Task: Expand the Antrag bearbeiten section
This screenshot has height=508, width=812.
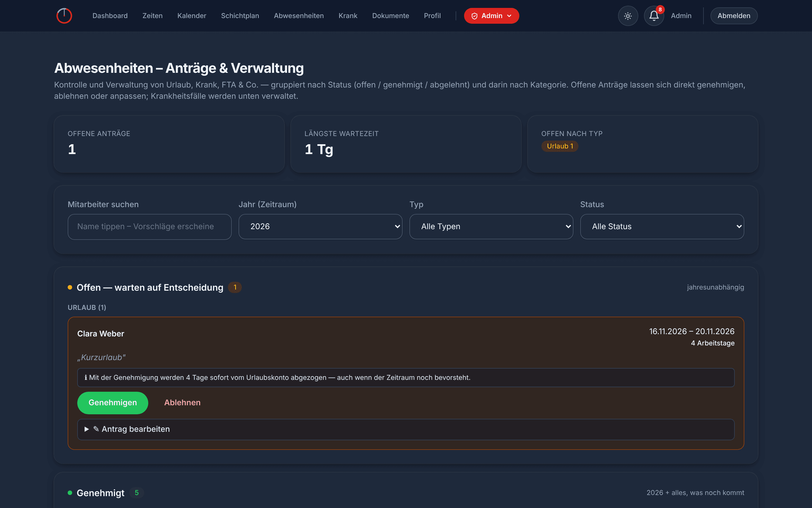Action: pyautogui.click(x=406, y=429)
